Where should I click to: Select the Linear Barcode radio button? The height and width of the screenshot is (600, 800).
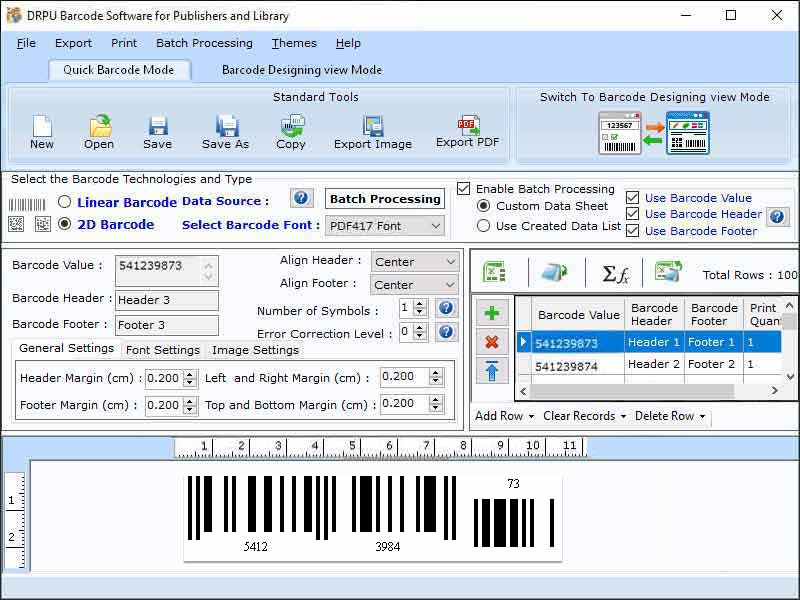point(63,200)
